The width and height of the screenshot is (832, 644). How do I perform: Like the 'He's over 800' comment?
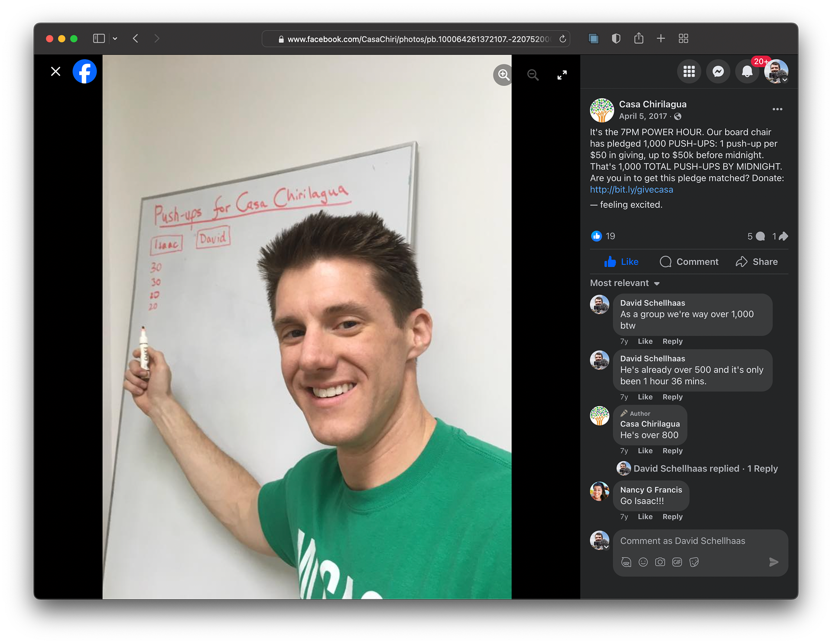pos(645,451)
